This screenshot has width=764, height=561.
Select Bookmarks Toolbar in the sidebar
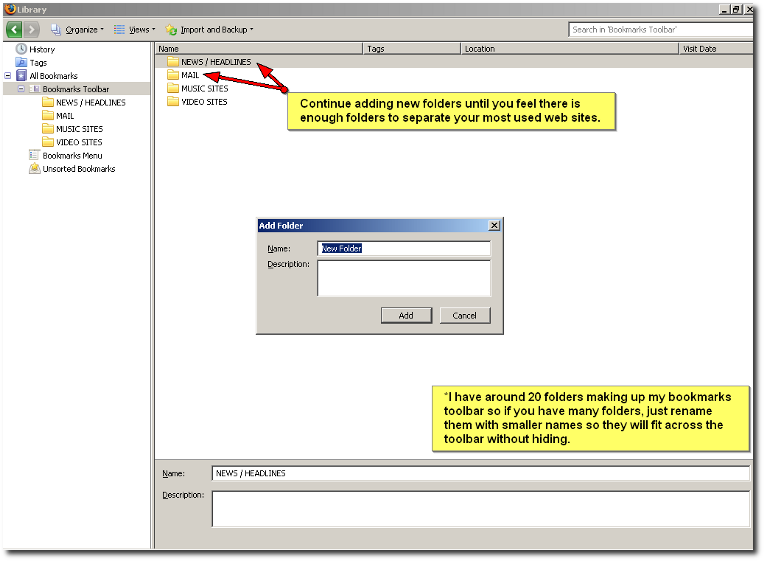(x=76, y=89)
